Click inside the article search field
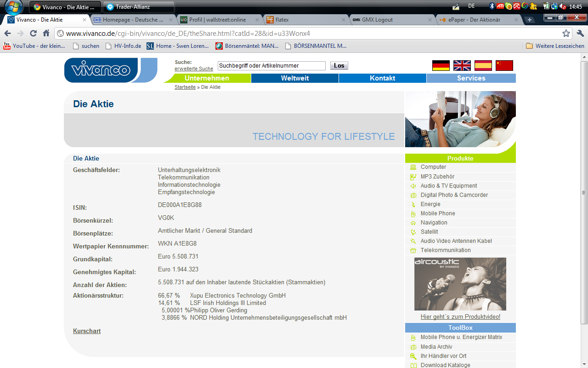 (x=271, y=65)
